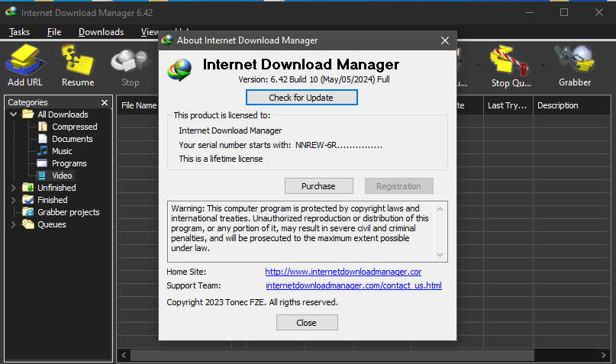Click the IDM icon in main title bar

click(x=11, y=12)
